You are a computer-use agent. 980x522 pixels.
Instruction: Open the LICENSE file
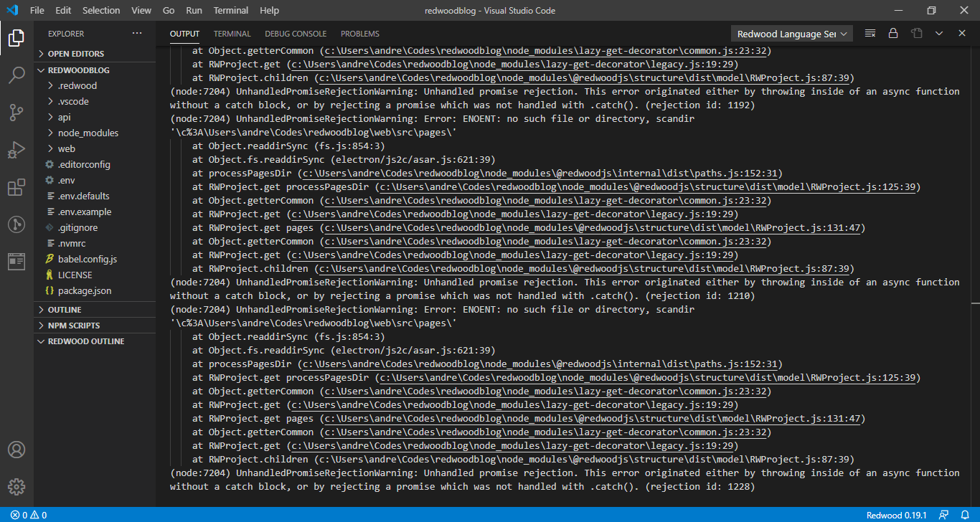95,275
